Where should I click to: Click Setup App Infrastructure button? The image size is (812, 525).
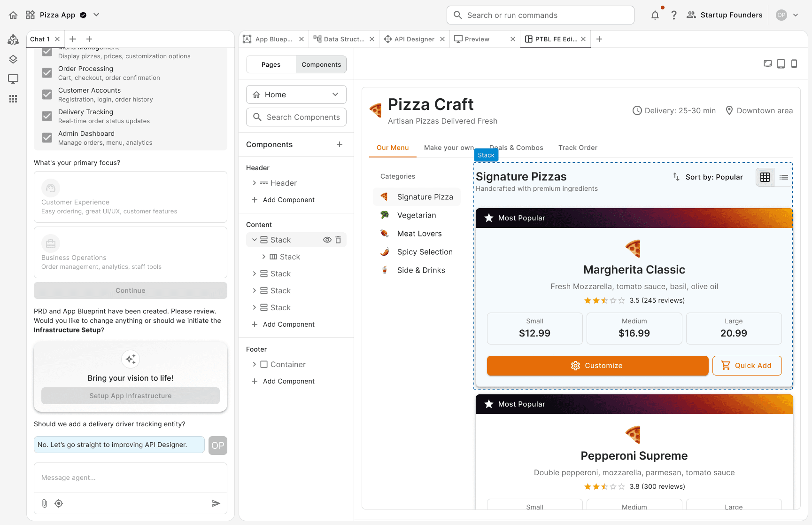point(131,396)
